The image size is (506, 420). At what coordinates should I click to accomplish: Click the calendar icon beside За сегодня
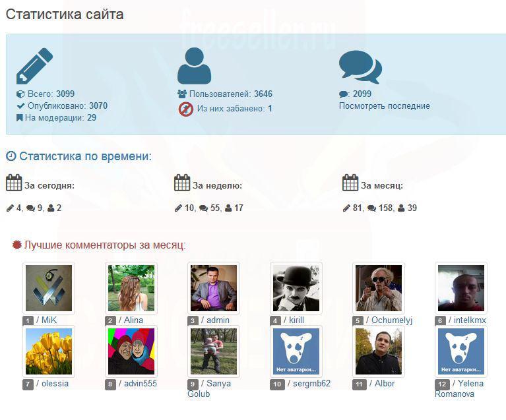click(14, 183)
